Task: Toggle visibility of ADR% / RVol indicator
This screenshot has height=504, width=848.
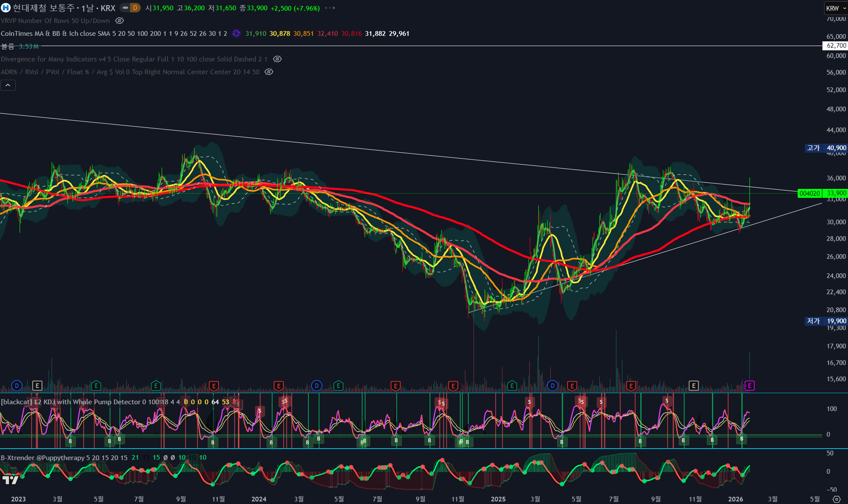Action: point(269,72)
